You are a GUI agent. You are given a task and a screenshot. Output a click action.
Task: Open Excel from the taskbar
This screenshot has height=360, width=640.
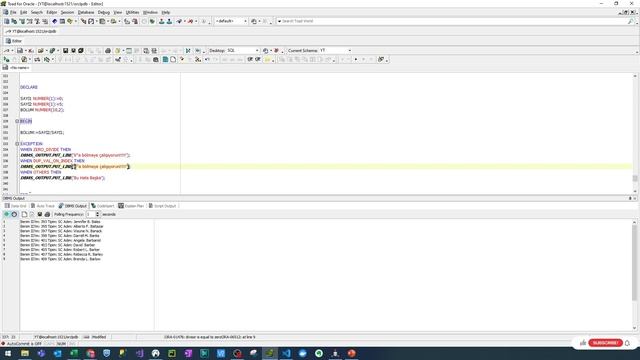74,353
